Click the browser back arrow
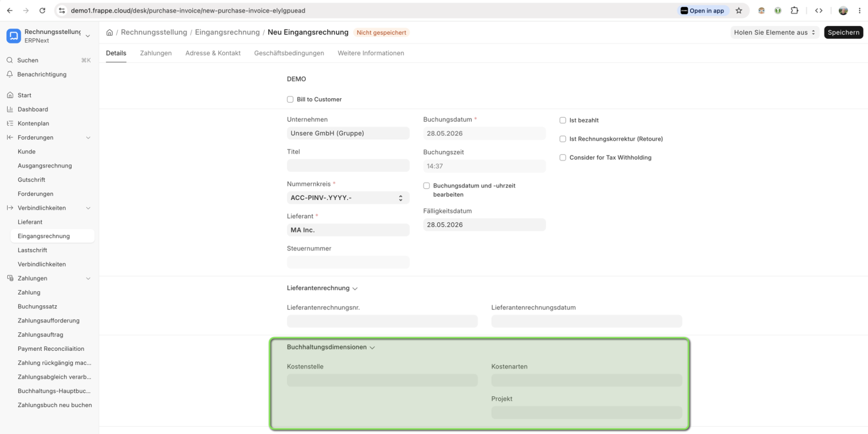The image size is (868, 434). pyautogui.click(x=10, y=10)
